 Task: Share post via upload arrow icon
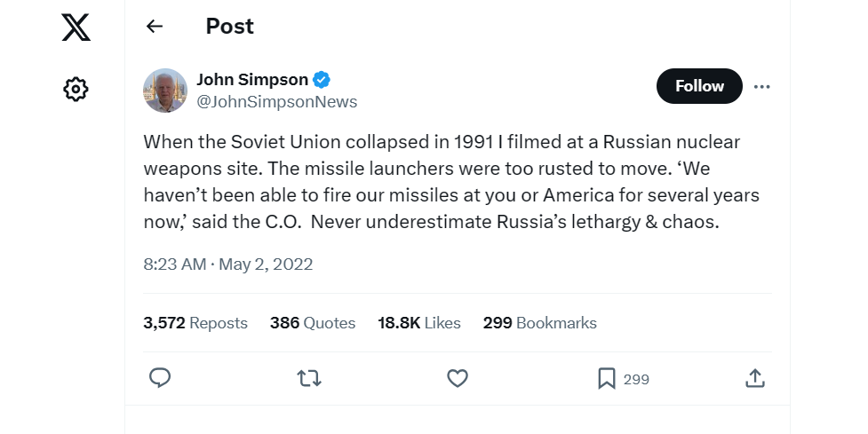click(x=754, y=379)
